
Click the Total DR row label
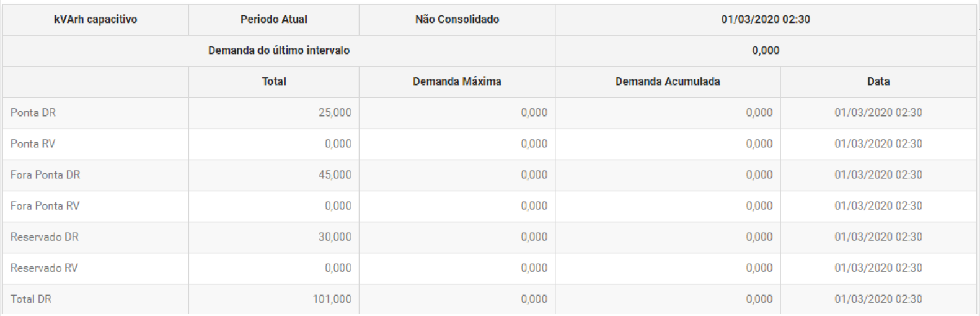click(31, 299)
